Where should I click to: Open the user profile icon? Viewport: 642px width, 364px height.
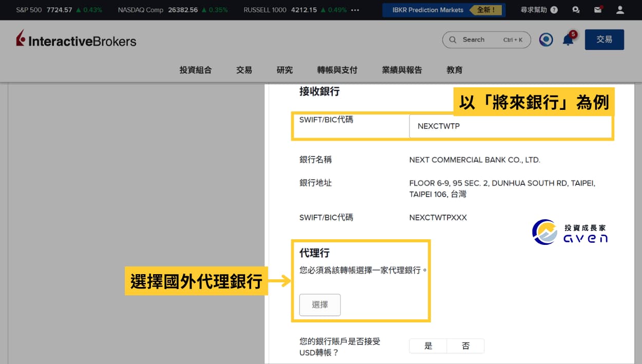click(x=620, y=10)
